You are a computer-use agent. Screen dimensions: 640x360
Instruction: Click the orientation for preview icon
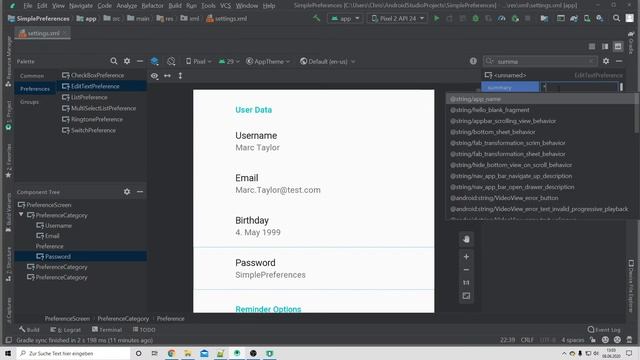click(171, 61)
